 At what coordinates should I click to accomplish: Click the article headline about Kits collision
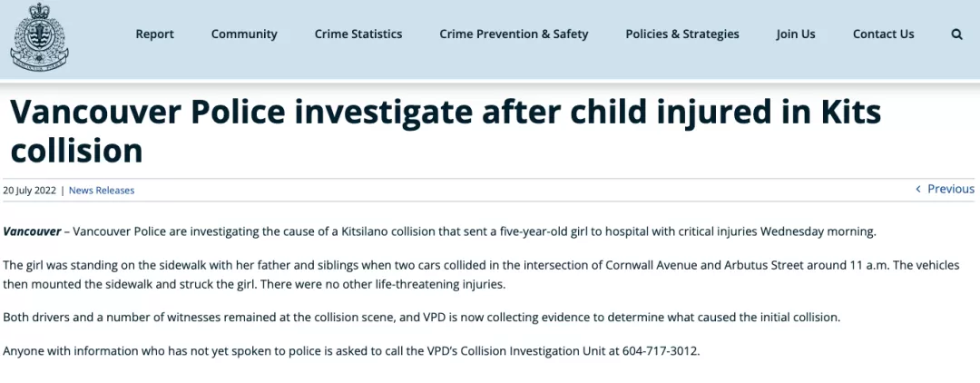tap(446, 132)
